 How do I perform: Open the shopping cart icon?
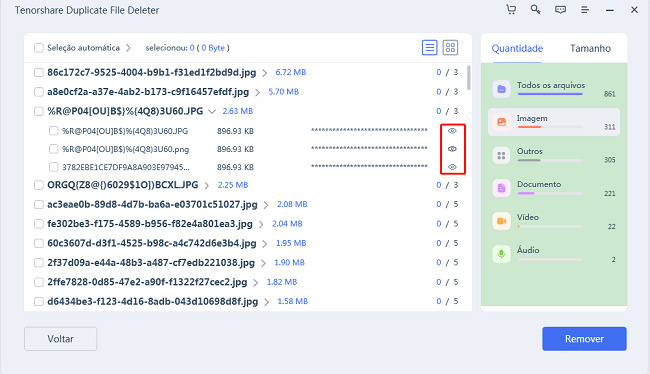(511, 10)
